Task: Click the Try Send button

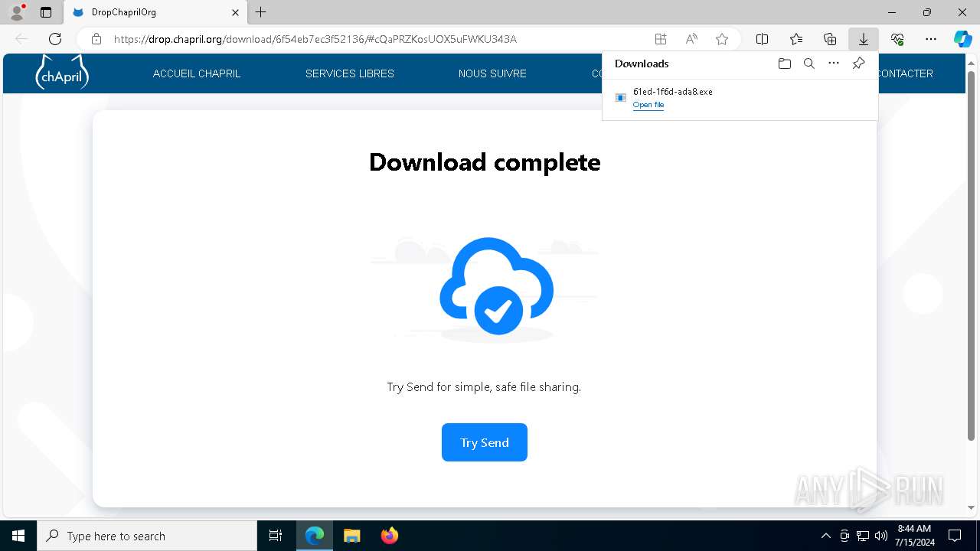Action: (485, 442)
